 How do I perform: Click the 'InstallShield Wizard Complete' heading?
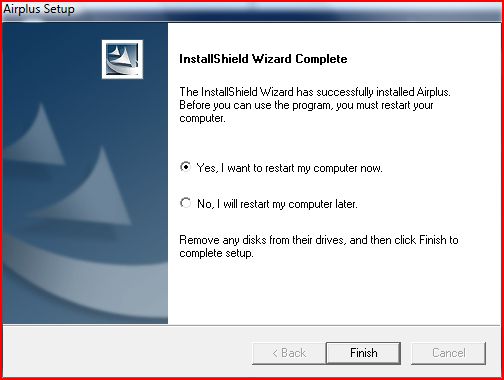point(263,59)
